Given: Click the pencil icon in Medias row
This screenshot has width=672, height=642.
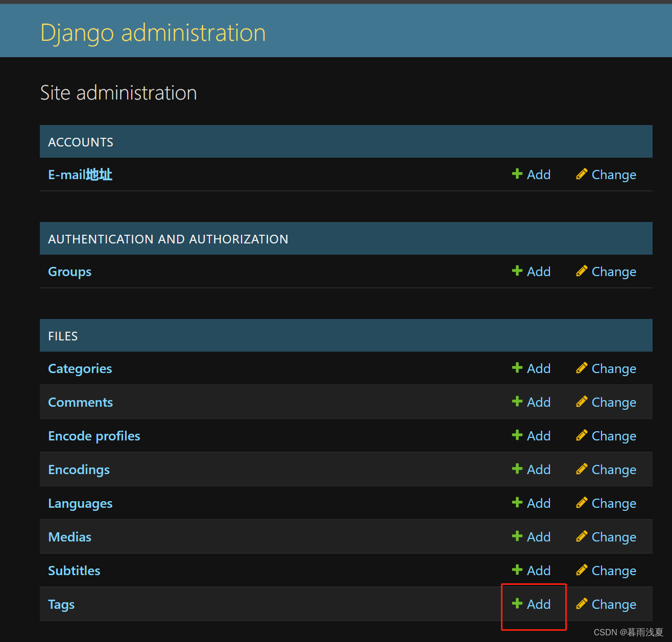Looking at the screenshot, I should (582, 536).
